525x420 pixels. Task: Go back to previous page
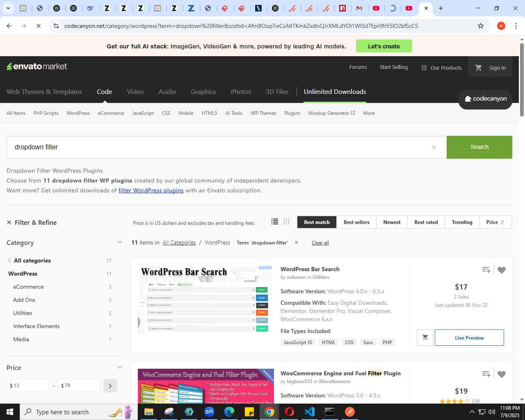coord(9,26)
